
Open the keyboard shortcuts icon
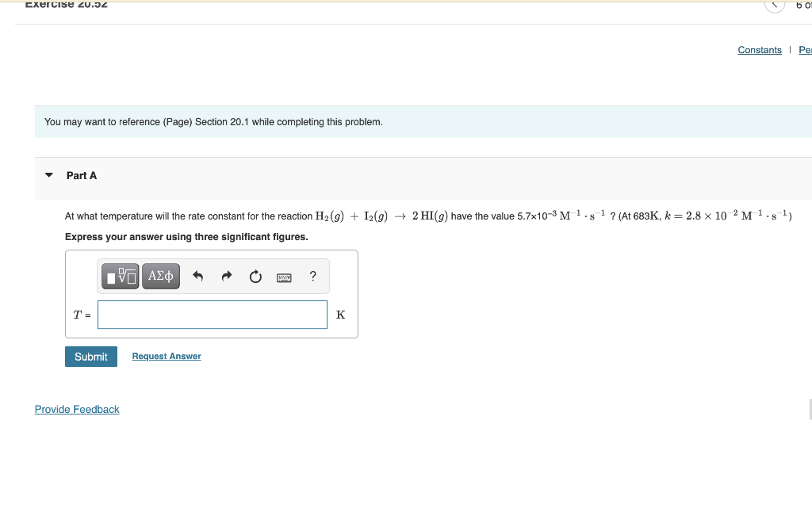[x=284, y=277]
